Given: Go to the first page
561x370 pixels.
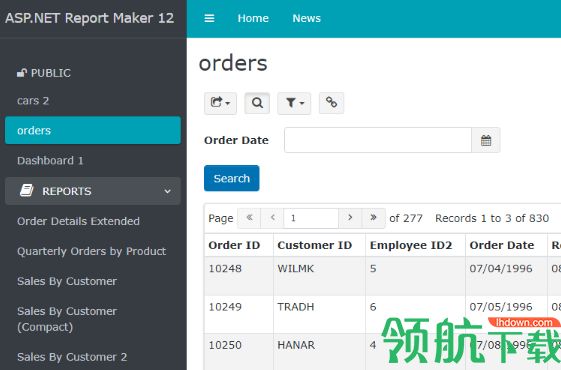Looking at the screenshot, I should (x=249, y=218).
